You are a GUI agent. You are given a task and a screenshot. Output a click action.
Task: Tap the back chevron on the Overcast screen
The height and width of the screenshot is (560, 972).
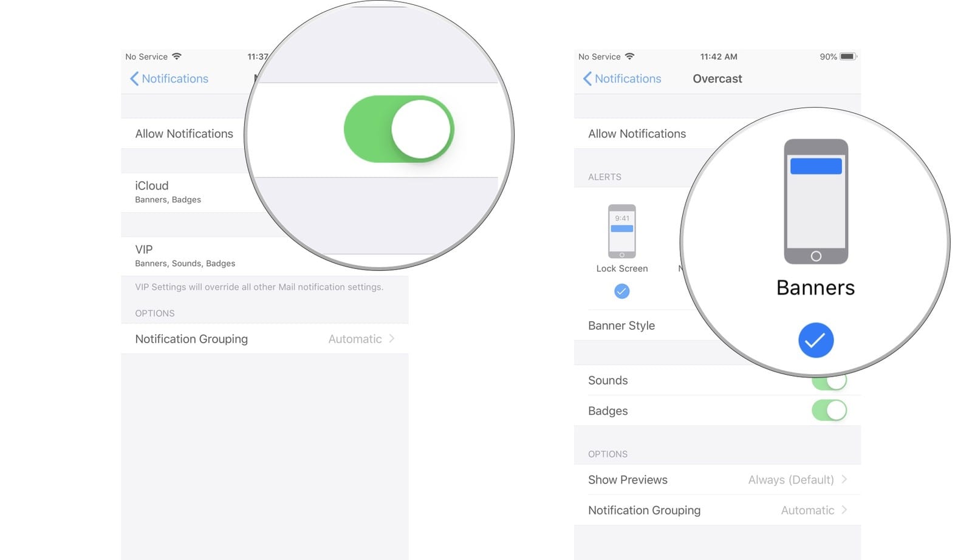[x=587, y=79]
